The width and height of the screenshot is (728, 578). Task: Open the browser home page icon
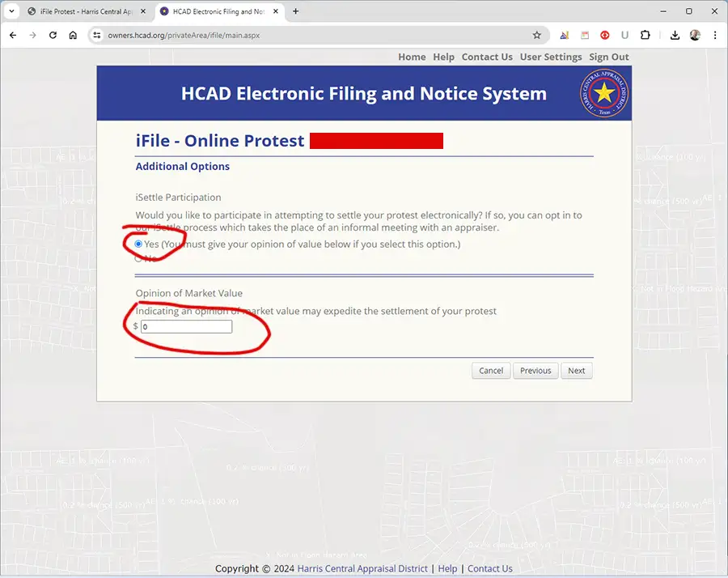pos(73,36)
